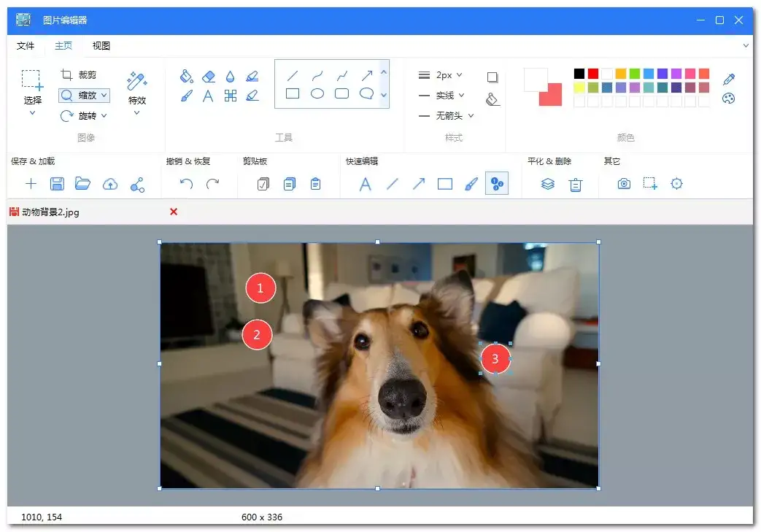Open the 文件 menu
Viewport: 761px width, 532px height.
(x=26, y=46)
